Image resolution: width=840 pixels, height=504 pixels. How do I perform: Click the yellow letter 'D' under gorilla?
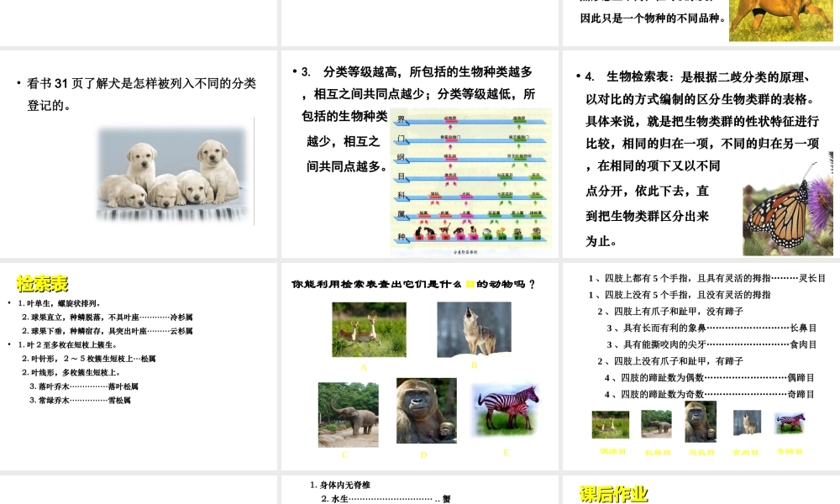423,455
